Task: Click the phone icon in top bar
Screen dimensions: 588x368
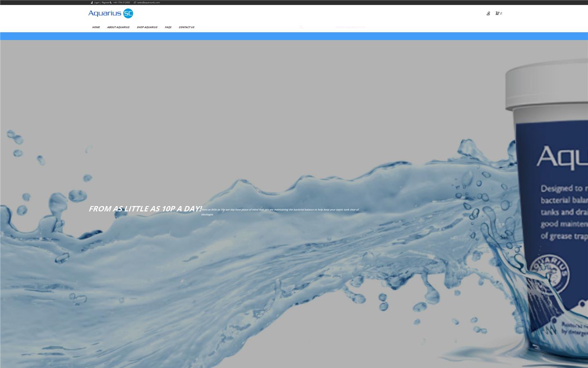Action: point(111,2)
